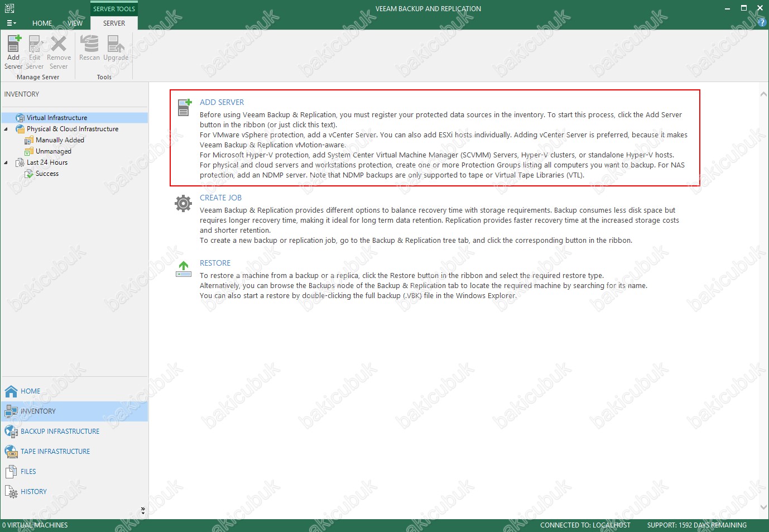The width and height of the screenshot is (769, 532).
Task: Click the gear icon beside CREATE JOB
Action: point(183,203)
